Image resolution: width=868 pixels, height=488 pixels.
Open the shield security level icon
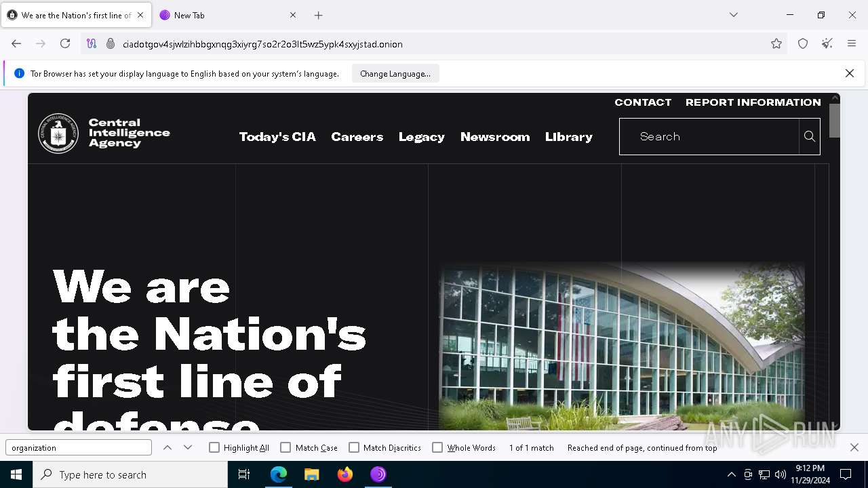coord(803,43)
